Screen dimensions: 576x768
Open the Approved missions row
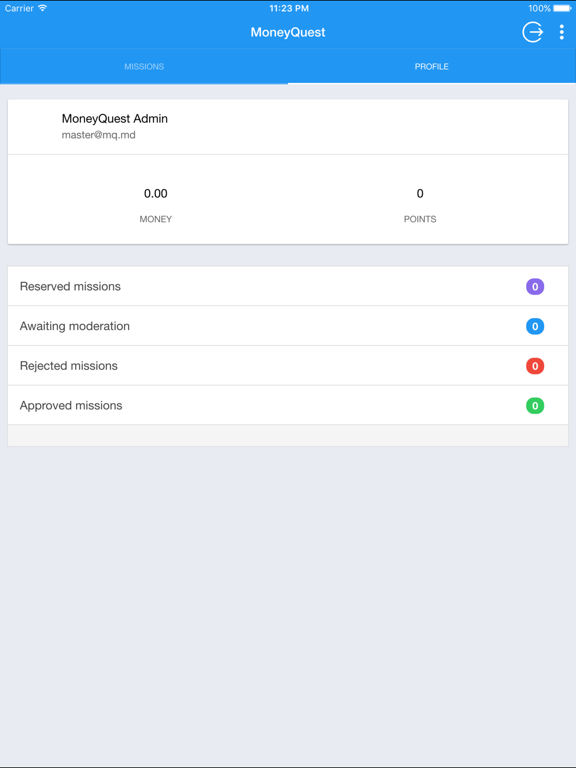[288, 406]
